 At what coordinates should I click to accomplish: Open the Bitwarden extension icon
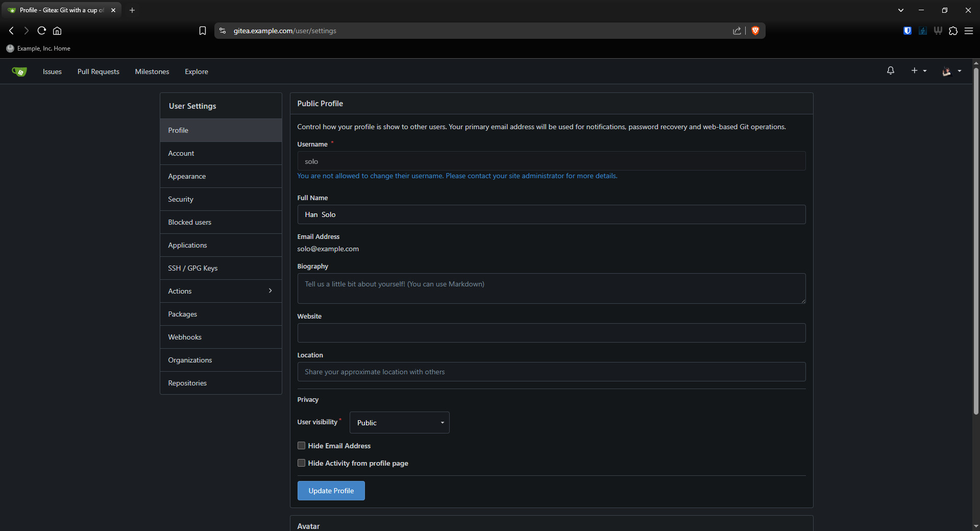pos(907,31)
